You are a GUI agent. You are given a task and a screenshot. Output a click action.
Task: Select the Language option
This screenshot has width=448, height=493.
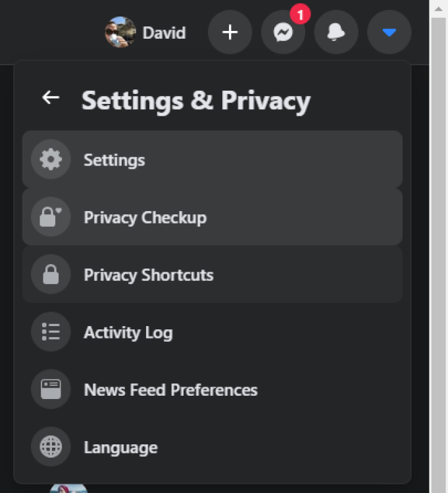click(212, 446)
